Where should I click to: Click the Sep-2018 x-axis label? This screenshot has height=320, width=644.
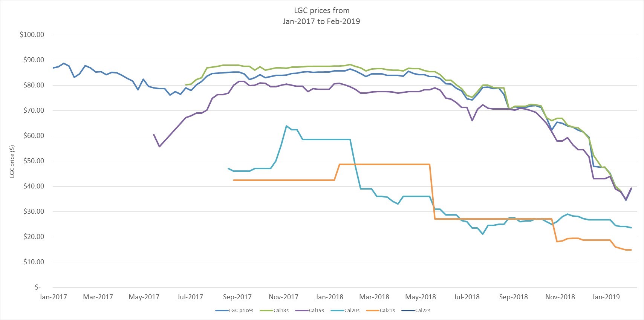click(514, 297)
